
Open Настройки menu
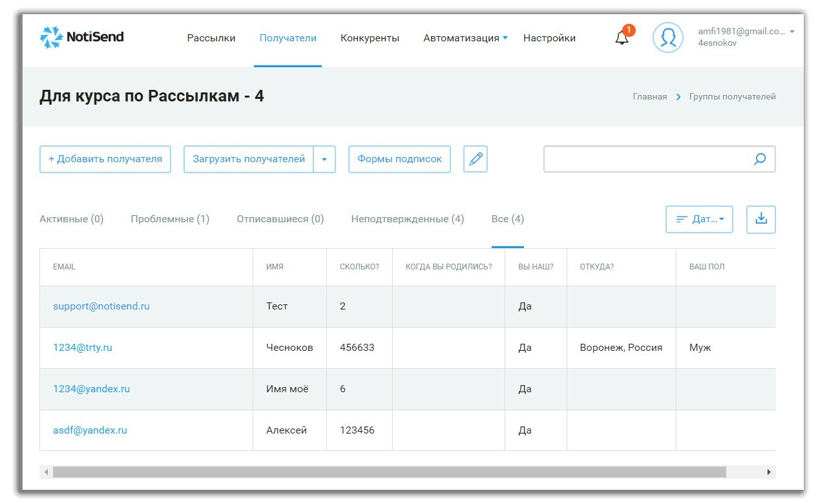tap(549, 38)
